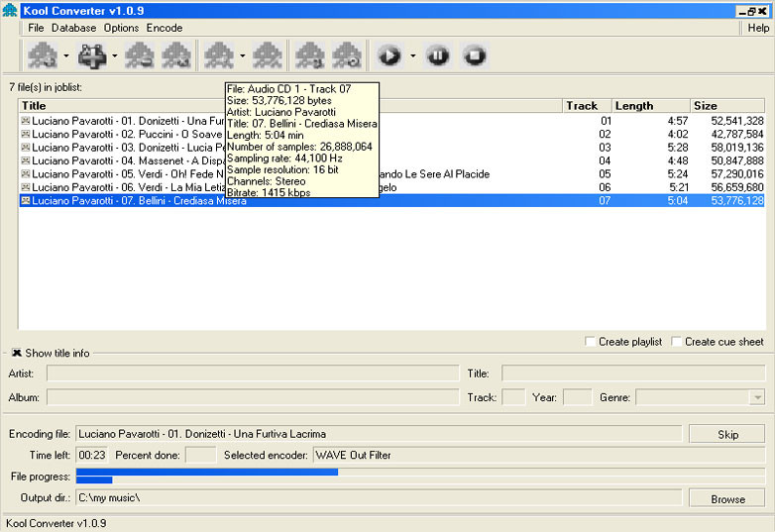The image size is (775, 532).
Task: Click the Output dir field C:\my music\
Action: coord(379,498)
